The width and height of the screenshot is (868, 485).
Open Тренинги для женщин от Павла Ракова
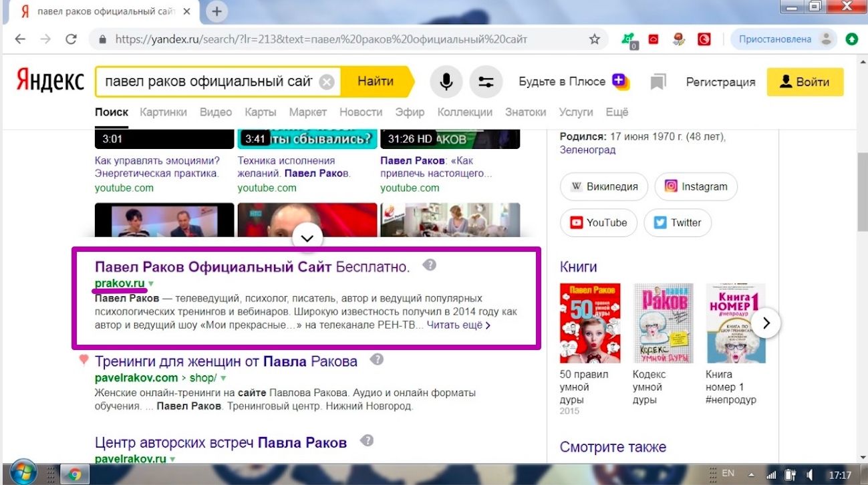[226, 361]
